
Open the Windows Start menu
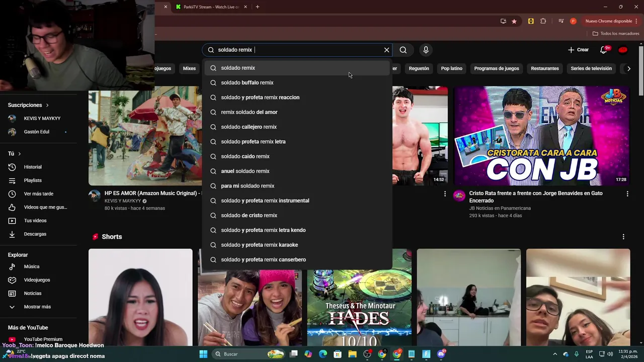203,354
